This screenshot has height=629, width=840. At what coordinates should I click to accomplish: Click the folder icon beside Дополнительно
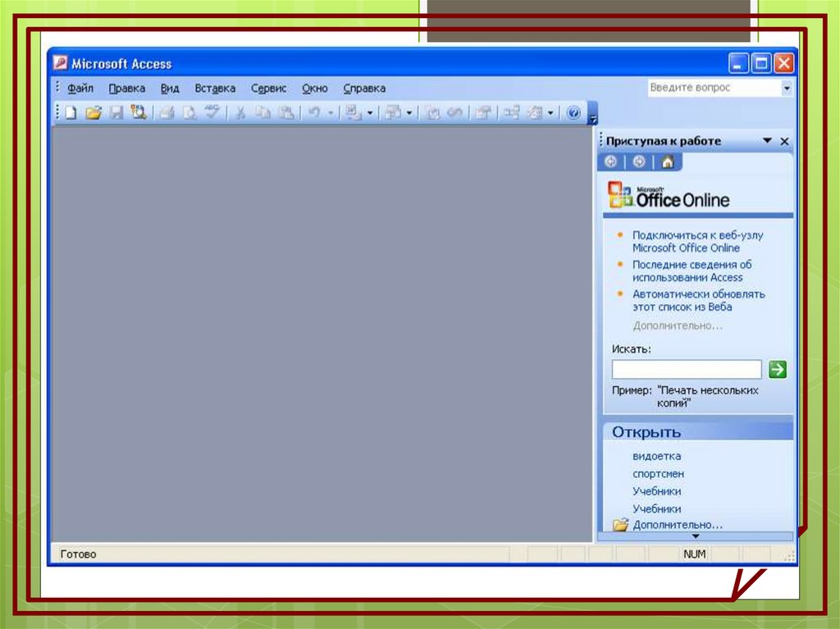coord(620,525)
